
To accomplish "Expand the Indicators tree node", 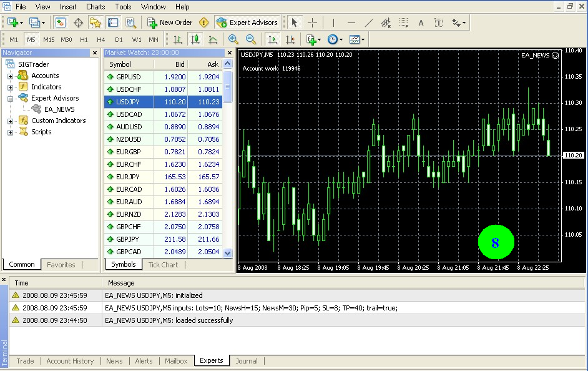I will point(10,87).
